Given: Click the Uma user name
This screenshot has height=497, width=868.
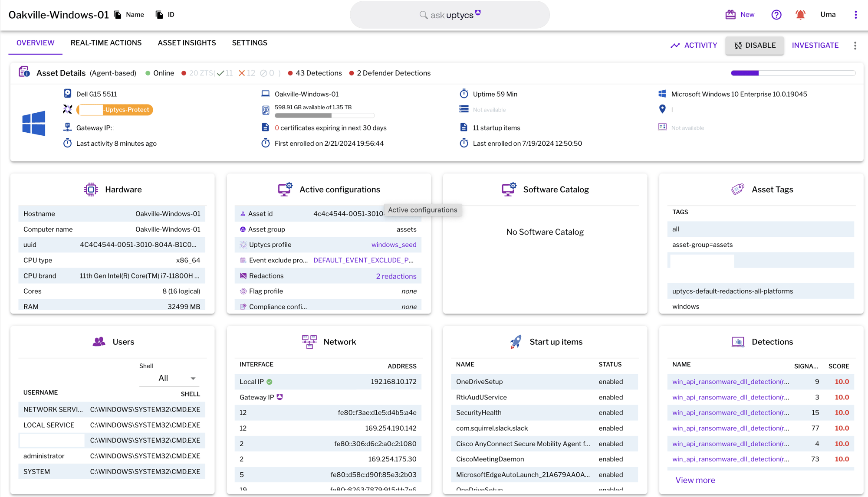Looking at the screenshot, I should pyautogui.click(x=828, y=15).
